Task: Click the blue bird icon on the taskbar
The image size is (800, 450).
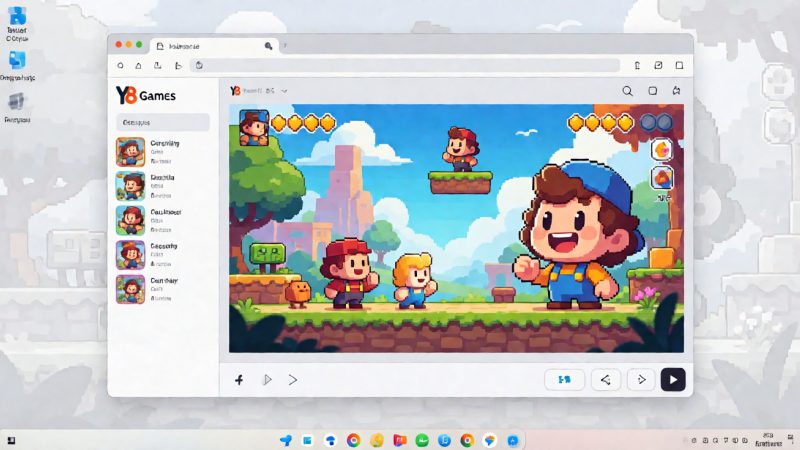Action: (x=286, y=440)
